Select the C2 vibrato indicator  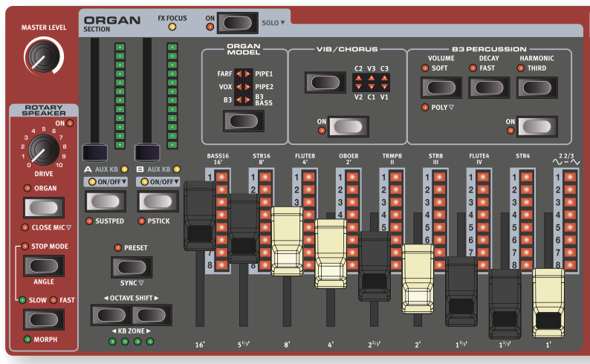click(x=359, y=78)
